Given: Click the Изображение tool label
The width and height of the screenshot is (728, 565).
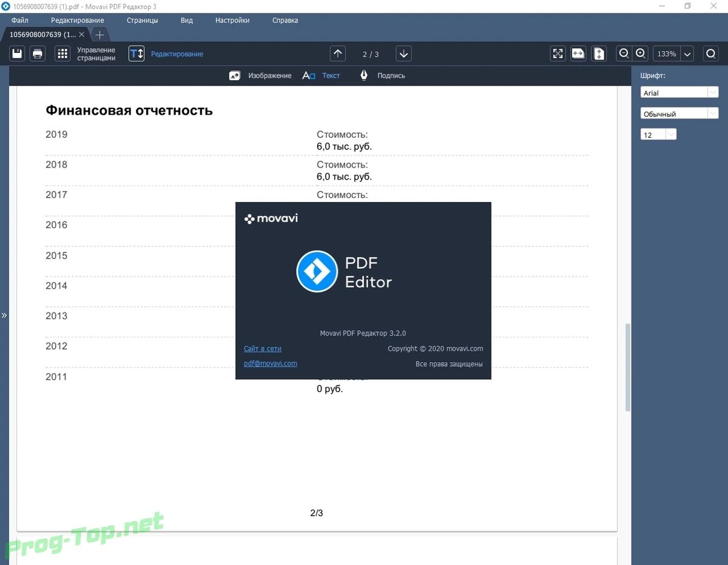Looking at the screenshot, I should click(x=270, y=76).
